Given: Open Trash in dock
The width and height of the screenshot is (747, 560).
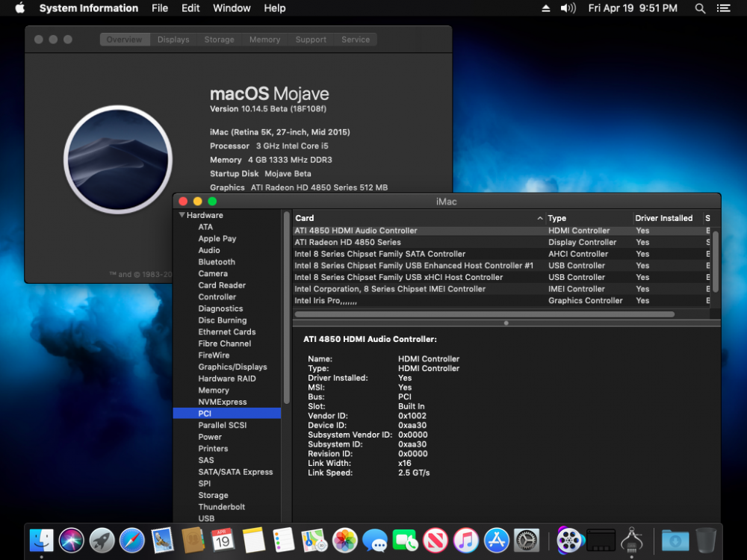Looking at the screenshot, I should click(x=706, y=541).
